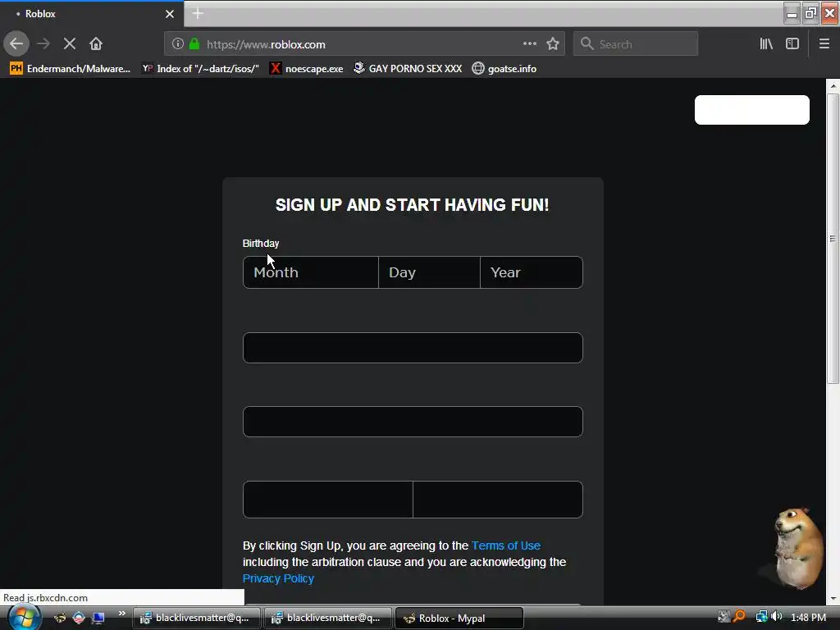Viewport: 840px width, 630px height.
Task: Switch to first blacklivesmatter@q... taskbar window
Action: pos(197,618)
